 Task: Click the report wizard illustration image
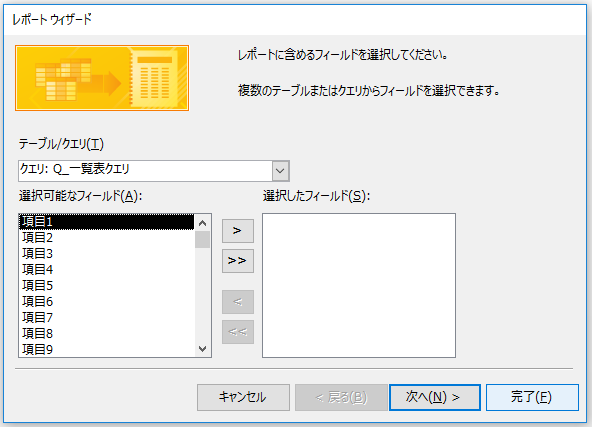point(102,78)
